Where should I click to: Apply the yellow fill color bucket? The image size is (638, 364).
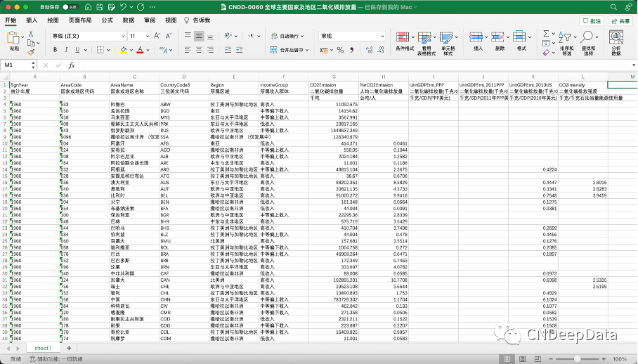pyautogui.click(x=124, y=50)
